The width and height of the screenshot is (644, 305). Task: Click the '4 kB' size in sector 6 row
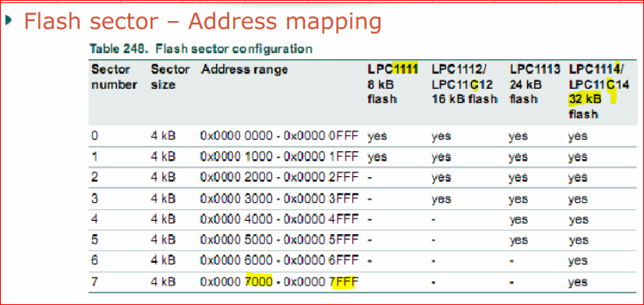click(163, 261)
